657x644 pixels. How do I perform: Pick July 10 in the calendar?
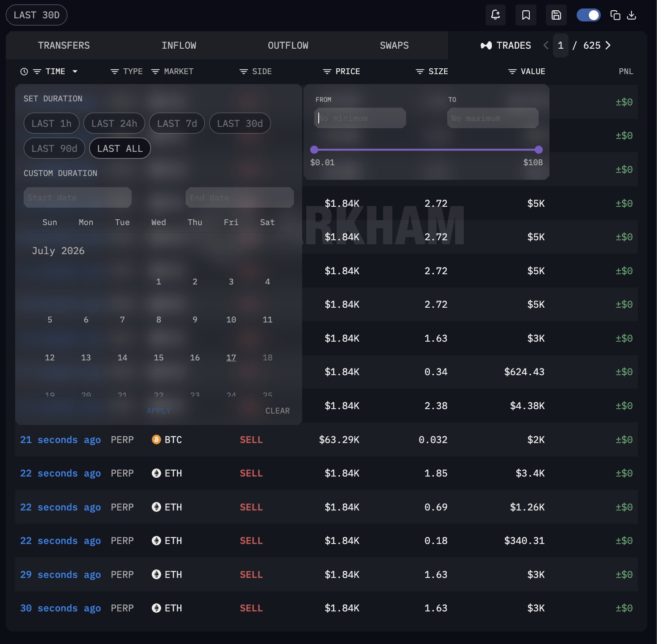(x=231, y=320)
